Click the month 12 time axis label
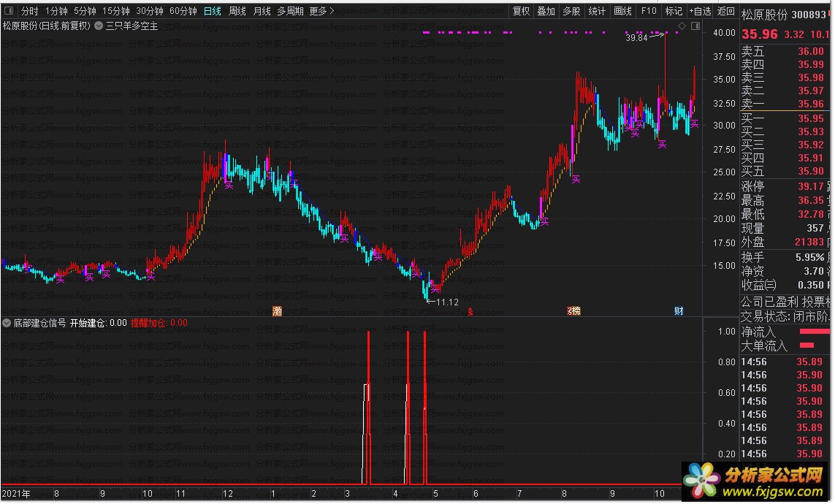 227,494
